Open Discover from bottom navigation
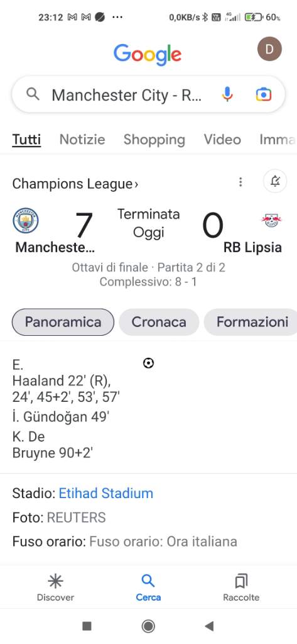Viewport: 297px width, 644px height. coord(55,587)
